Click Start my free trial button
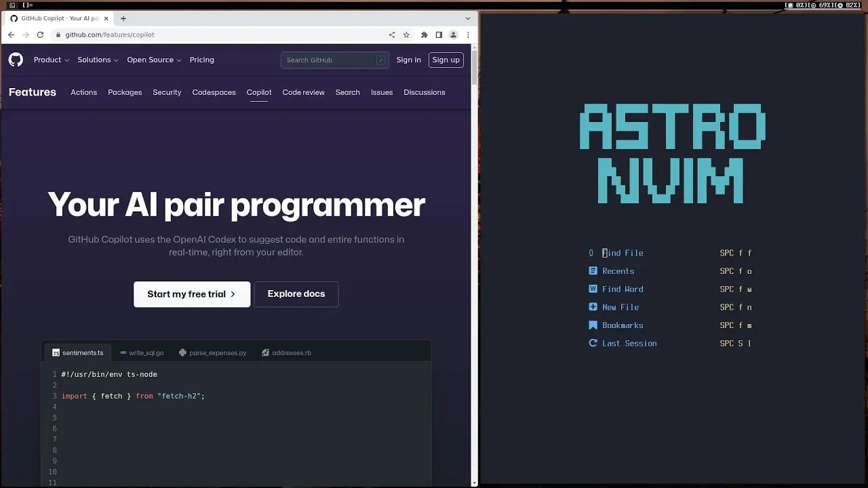Image resolution: width=868 pixels, height=488 pixels. (192, 294)
